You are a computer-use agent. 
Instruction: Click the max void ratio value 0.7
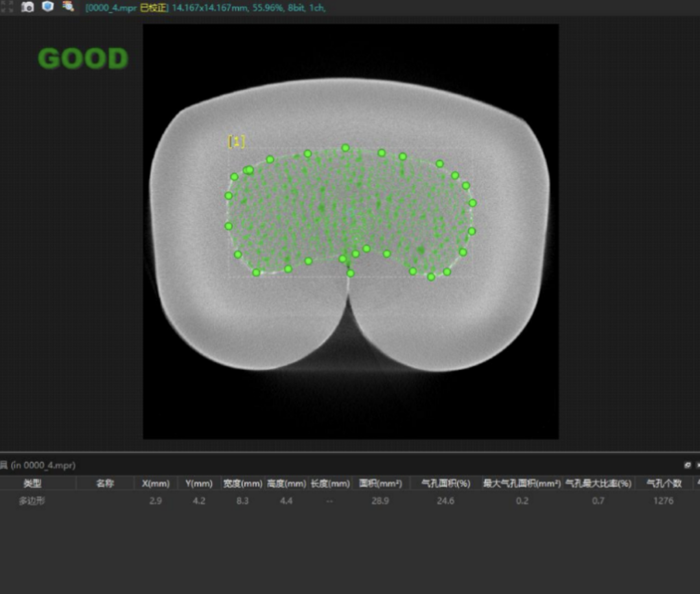click(x=598, y=501)
